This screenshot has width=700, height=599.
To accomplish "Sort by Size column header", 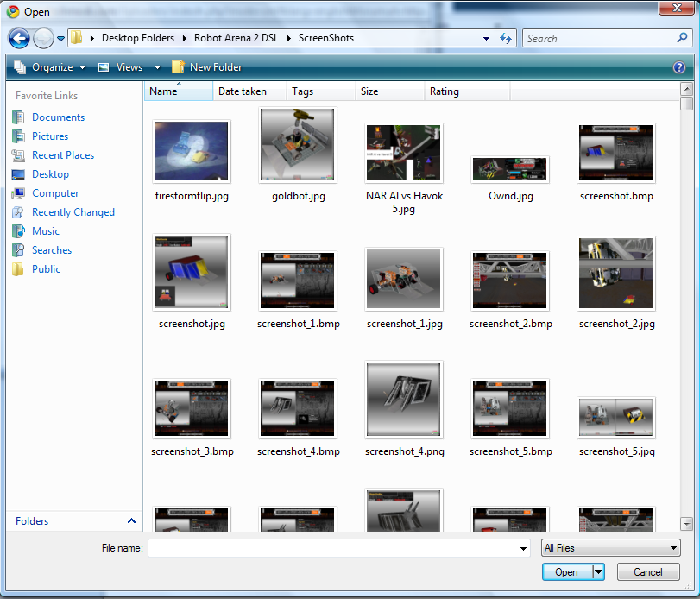I will click(390, 91).
